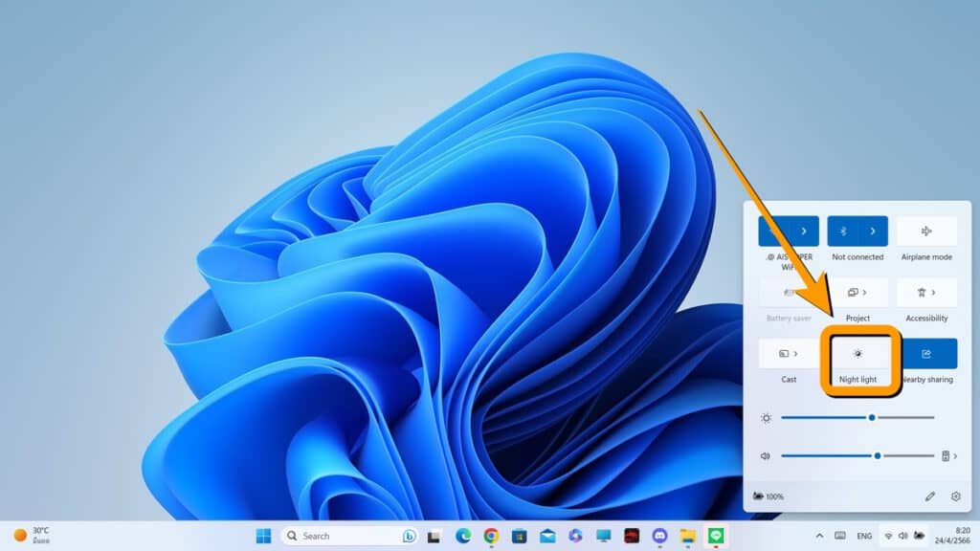Turn on Night light tile
Viewport: 980px width, 551px height.
857,354
